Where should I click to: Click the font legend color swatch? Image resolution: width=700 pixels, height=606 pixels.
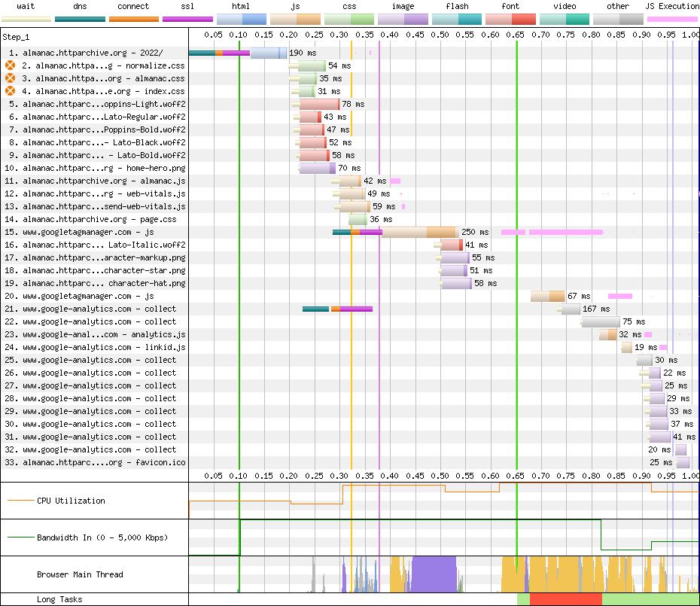click(510, 19)
